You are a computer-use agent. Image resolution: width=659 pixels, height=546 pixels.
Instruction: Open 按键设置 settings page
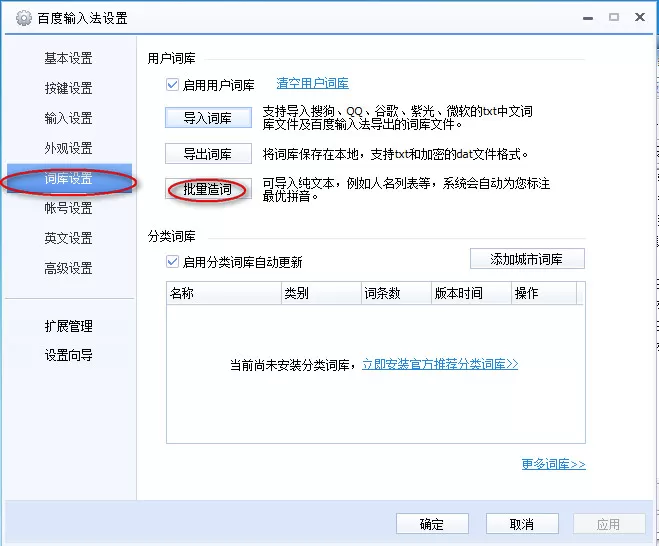click(69, 88)
